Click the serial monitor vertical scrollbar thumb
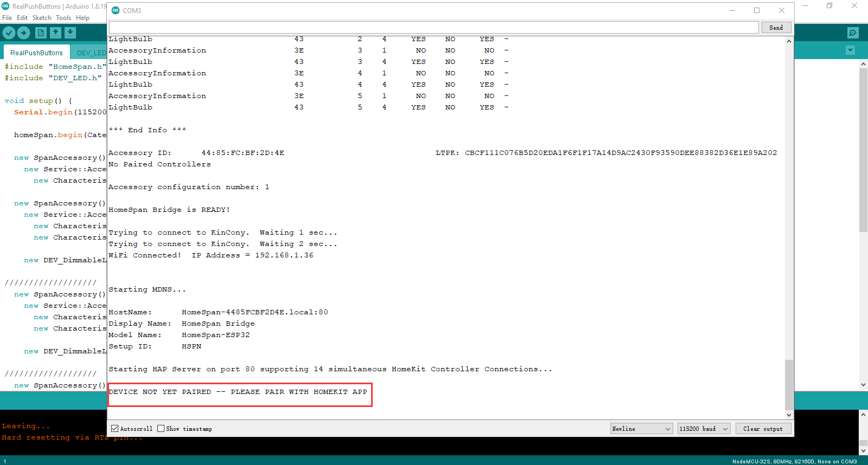Screen dimensions: 868x465 789,385
